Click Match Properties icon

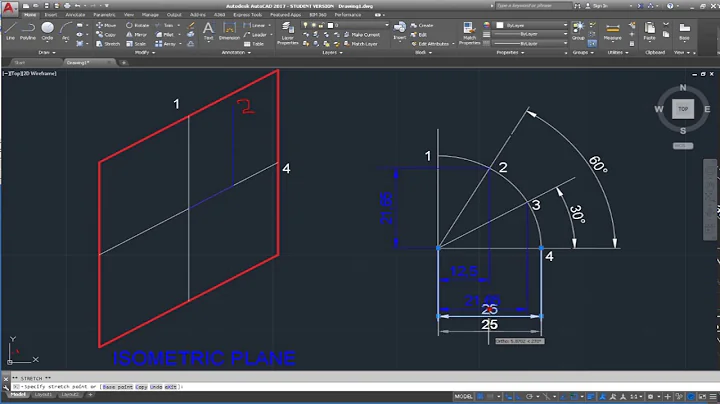[469, 33]
